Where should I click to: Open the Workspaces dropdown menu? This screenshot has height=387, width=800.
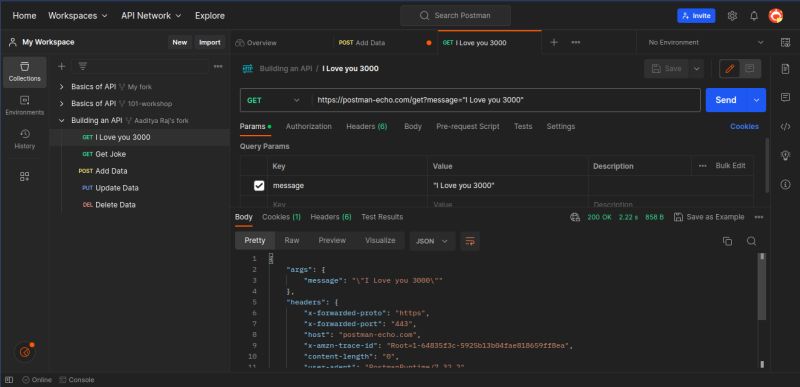pyautogui.click(x=78, y=16)
